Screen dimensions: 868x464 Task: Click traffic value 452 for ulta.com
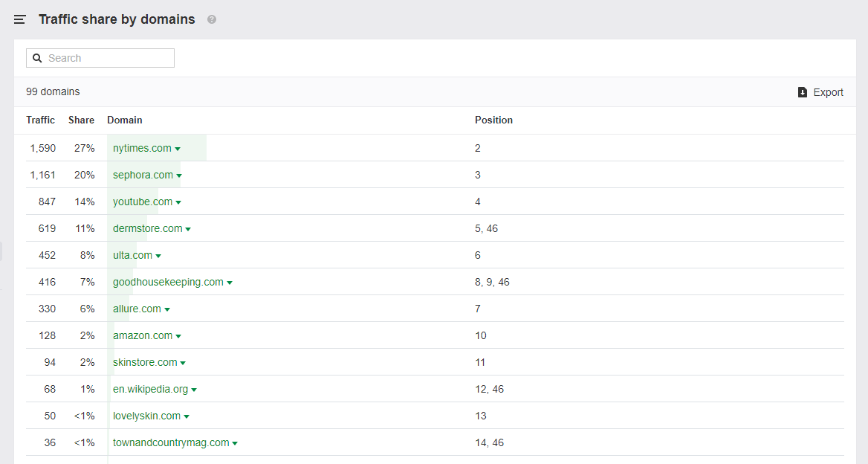(47, 255)
